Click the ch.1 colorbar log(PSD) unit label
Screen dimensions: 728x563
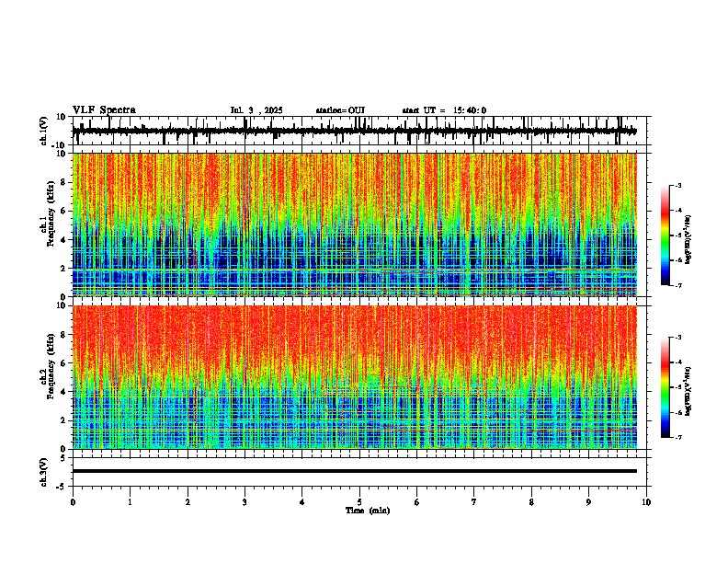688,240
